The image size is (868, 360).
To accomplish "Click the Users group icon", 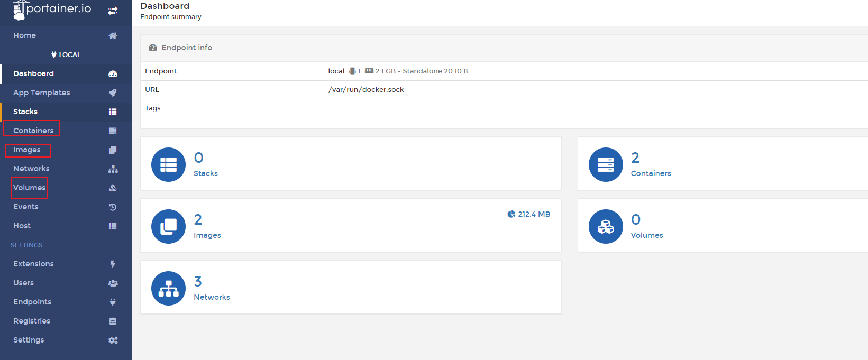I will point(113,283).
